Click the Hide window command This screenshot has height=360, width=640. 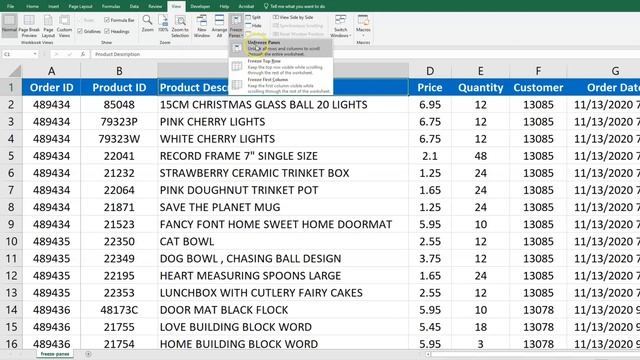(x=253, y=26)
